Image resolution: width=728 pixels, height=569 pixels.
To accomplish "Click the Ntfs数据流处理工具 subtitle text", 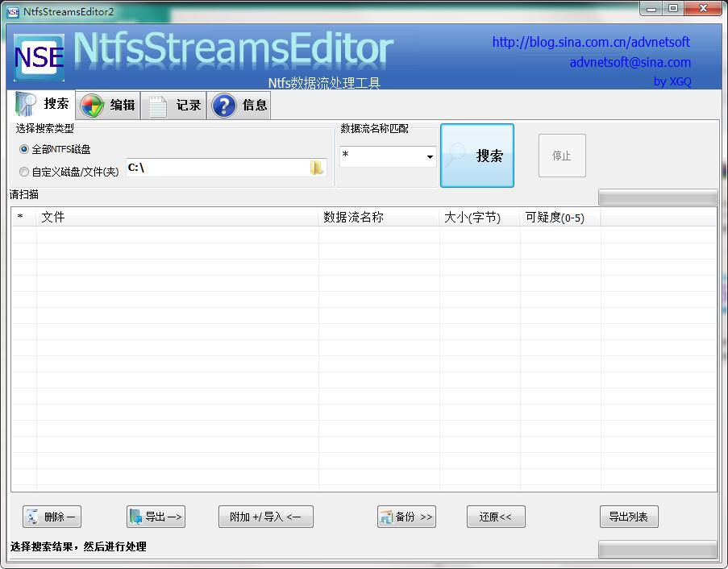I will click(x=324, y=83).
